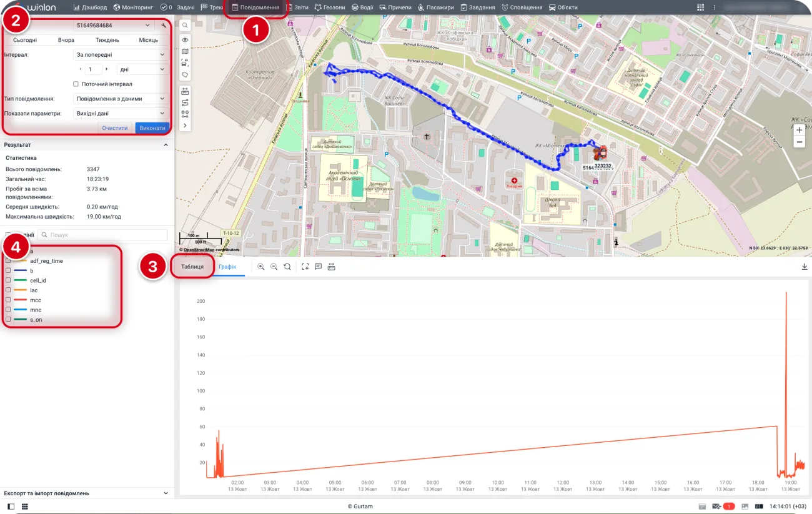Check the cell_id parameter checkbox
The width and height of the screenshot is (812, 514).
click(8, 280)
